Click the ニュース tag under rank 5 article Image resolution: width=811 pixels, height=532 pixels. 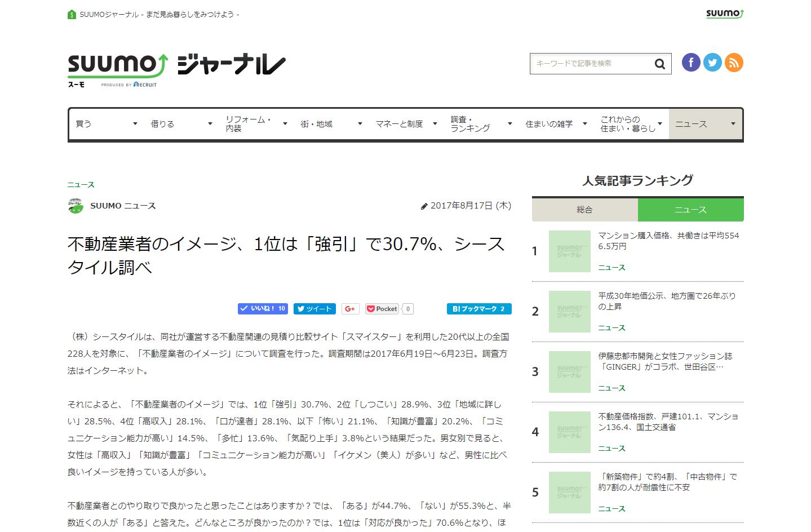(612, 509)
